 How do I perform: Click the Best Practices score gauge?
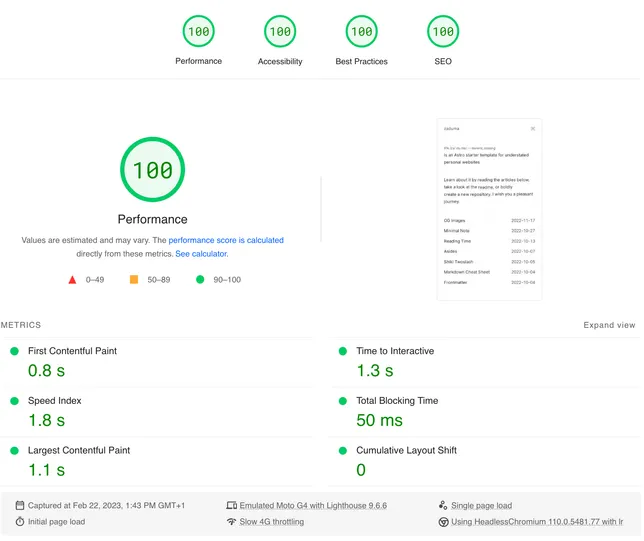pyautogui.click(x=361, y=32)
